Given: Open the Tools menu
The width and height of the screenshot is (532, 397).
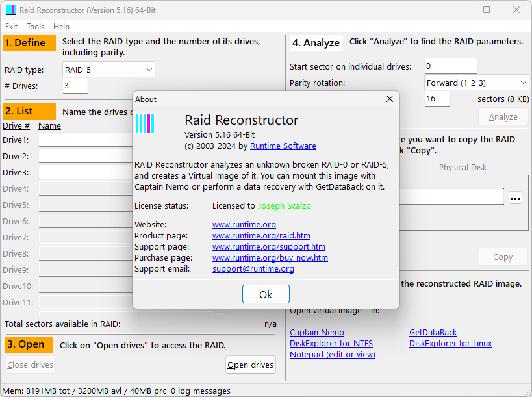Looking at the screenshot, I should pyautogui.click(x=35, y=27).
